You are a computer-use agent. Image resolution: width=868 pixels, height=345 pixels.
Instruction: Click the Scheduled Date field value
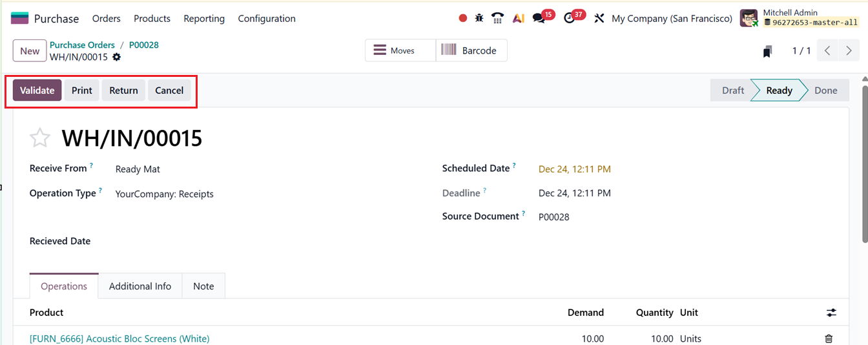[x=575, y=169]
